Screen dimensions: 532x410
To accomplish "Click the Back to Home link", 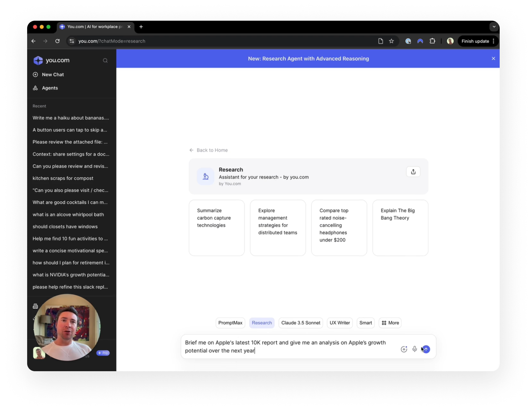I will (x=208, y=150).
